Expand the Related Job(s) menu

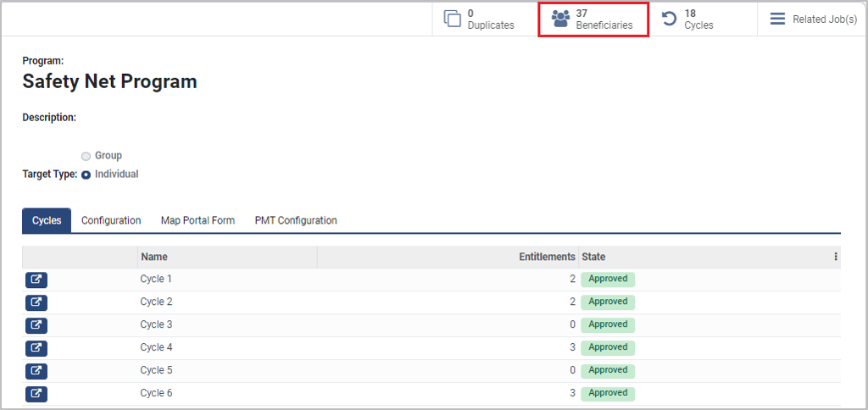click(x=812, y=19)
